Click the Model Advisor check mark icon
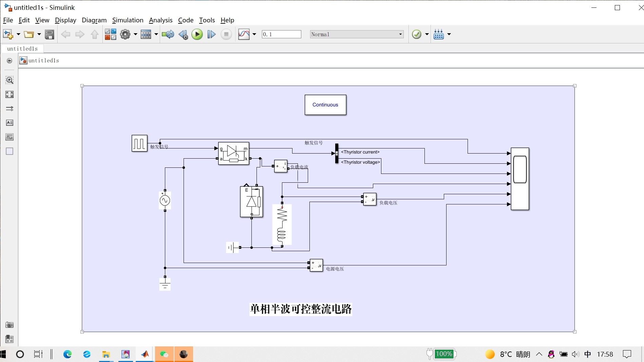Screen dimensions: 644x362 pos(416,34)
